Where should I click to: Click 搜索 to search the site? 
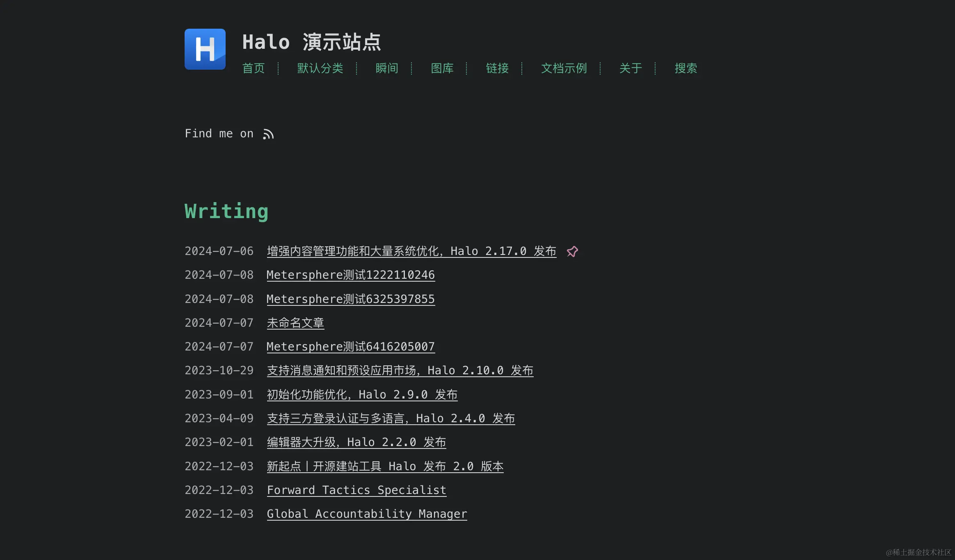(x=685, y=68)
